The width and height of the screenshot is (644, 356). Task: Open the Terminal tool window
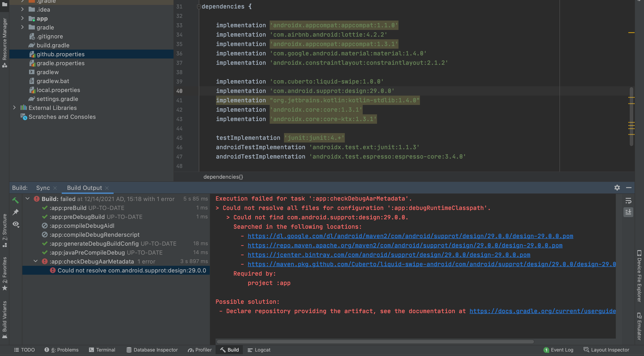point(102,350)
